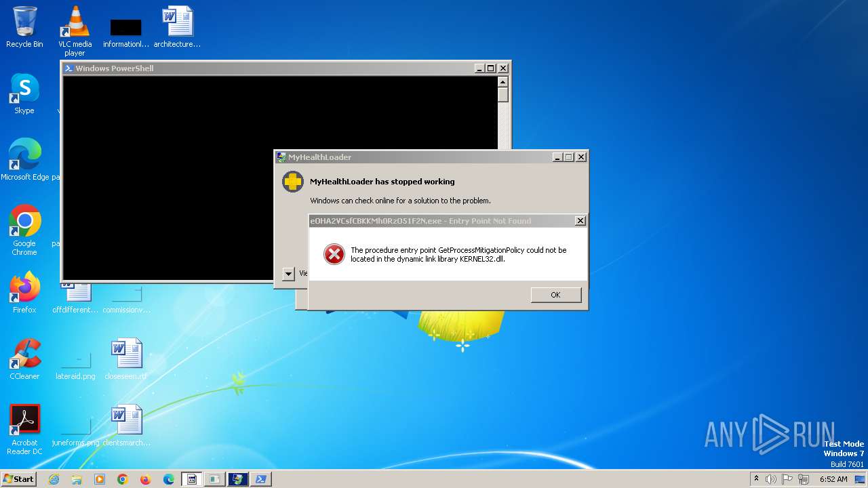The height and width of the screenshot is (488, 868).
Task: Open the Start menu
Action: pyautogui.click(x=19, y=479)
